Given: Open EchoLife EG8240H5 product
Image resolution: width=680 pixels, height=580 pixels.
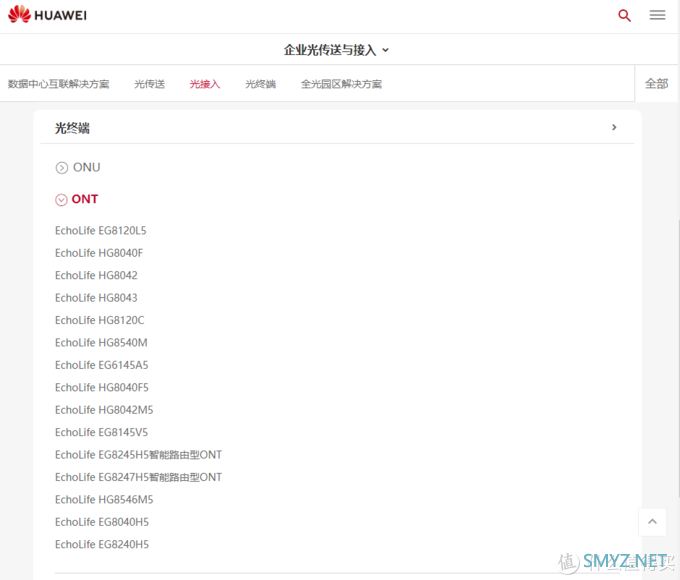Looking at the screenshot, I should click(102, 544).
